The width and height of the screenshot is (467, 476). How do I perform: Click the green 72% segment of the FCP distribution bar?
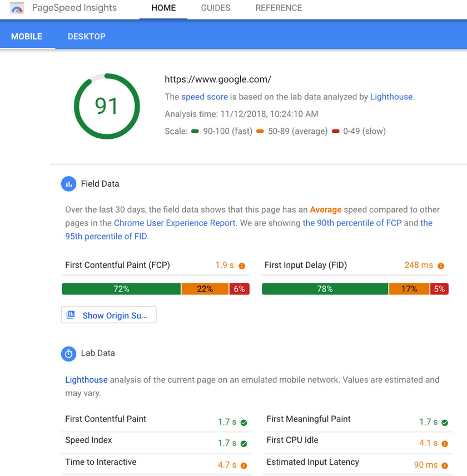(121, 289)
